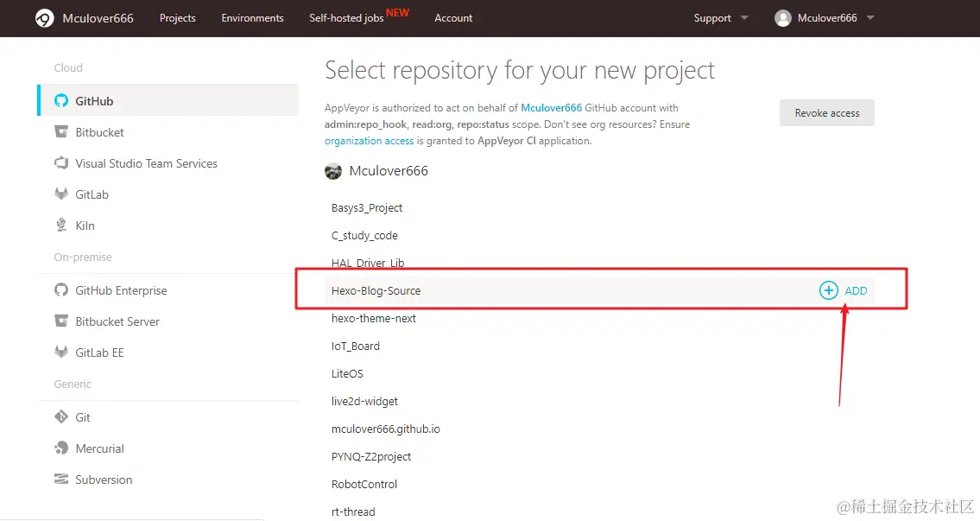Select GitHub source in sidebar
This screenshot has width=980, height=521.
168,101
